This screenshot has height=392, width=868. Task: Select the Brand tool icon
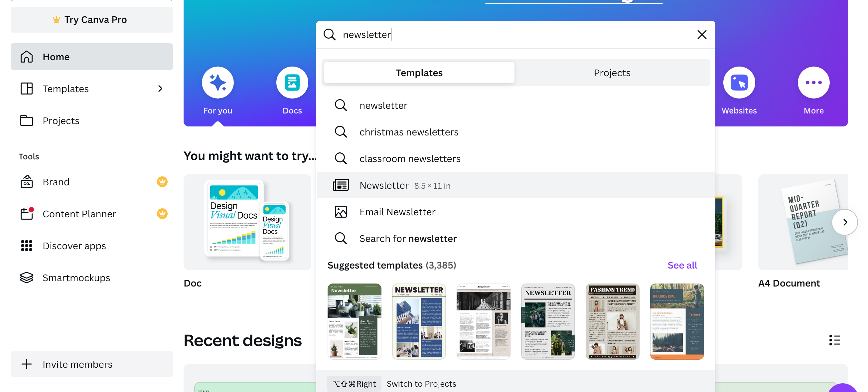click(x=27, y=182)
